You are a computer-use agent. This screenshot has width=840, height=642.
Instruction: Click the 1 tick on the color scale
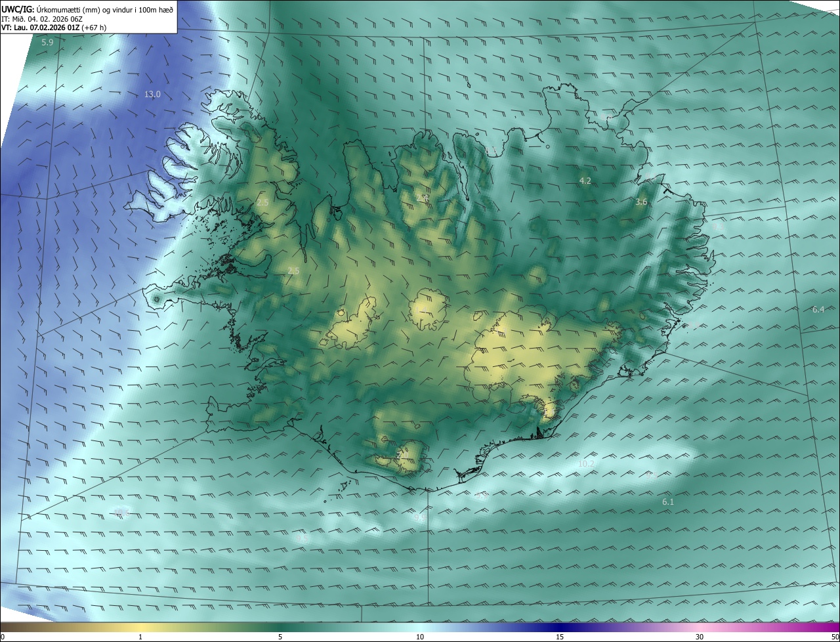coord(140,637)
